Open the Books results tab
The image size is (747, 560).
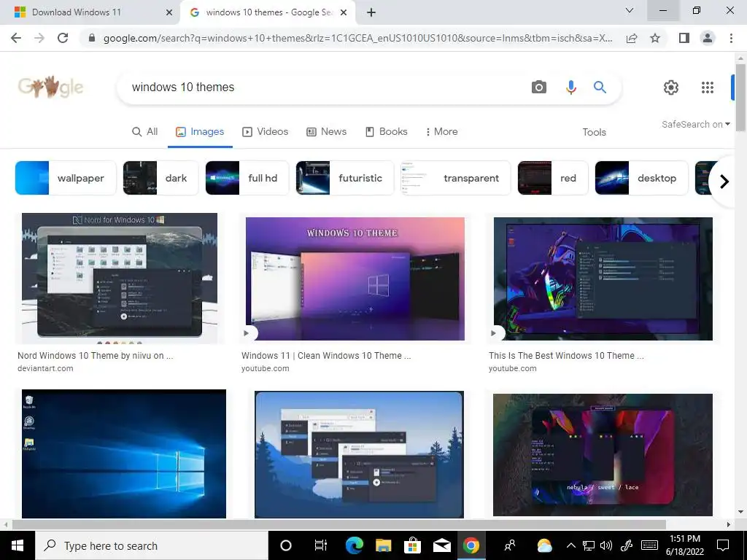coord(387,132)
